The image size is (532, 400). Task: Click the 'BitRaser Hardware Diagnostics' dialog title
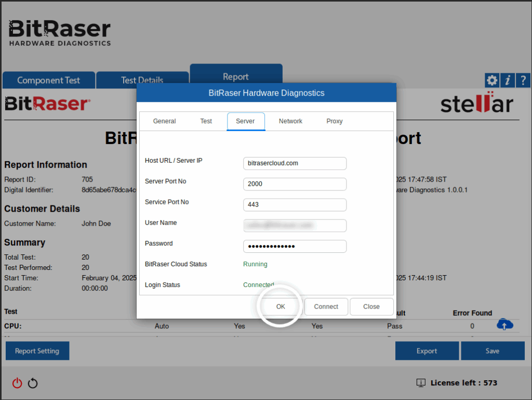pos(267,93)
